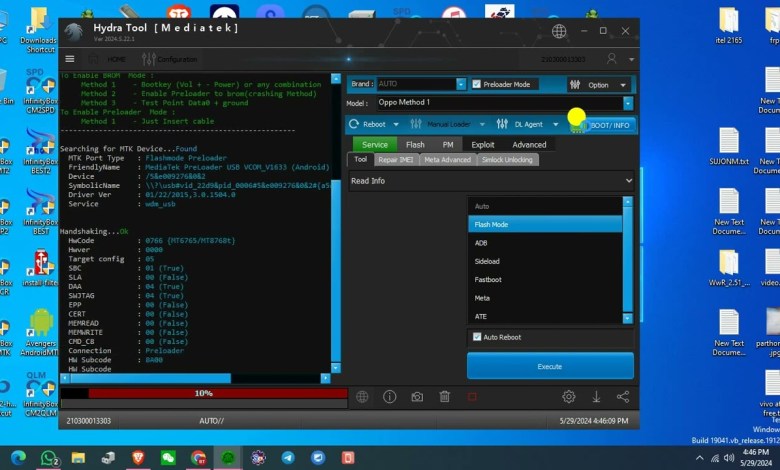Click the info icon in bottom toolbar
Screen dimensions: 780x470
pos(389,397)
